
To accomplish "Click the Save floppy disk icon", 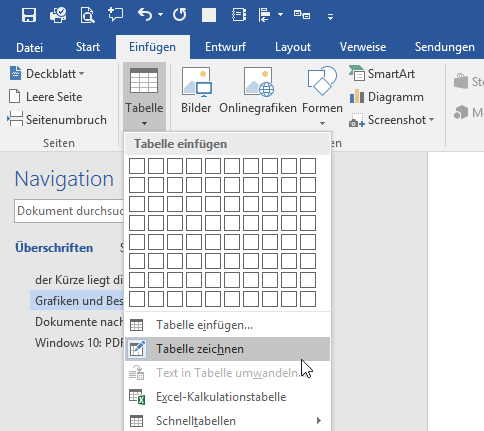I will click(x=29, y=15).
